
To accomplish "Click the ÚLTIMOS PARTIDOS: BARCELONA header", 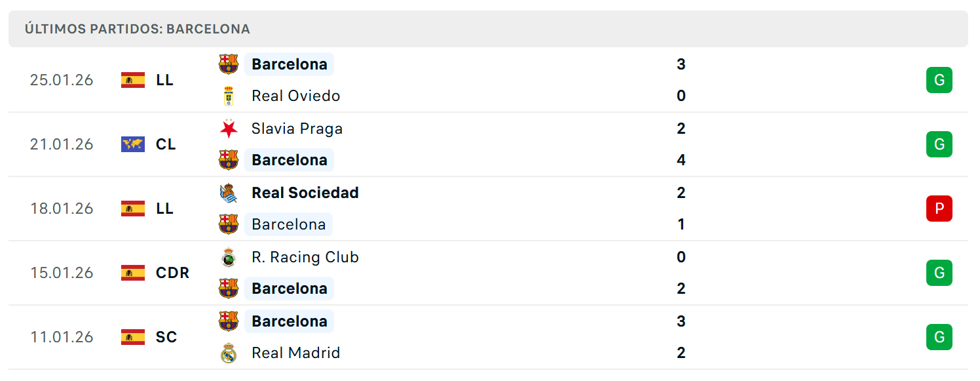I will [138, 29].
